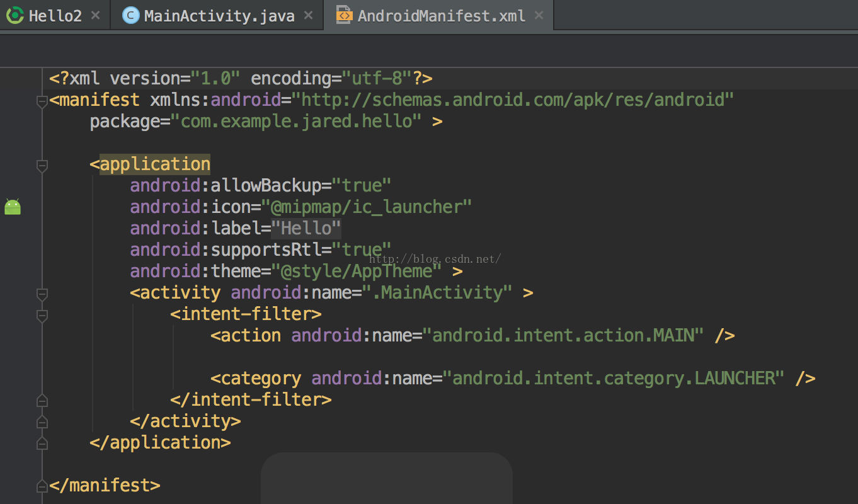Click the Android gutter icon beside ic_launcher
This screenshot has height=504, width=858.
(13, 207)
